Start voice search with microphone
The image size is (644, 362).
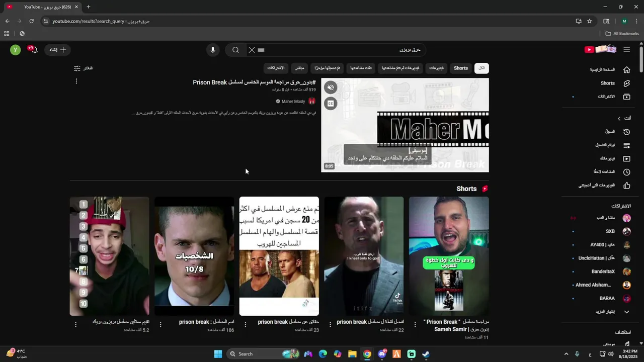(213, 50)
